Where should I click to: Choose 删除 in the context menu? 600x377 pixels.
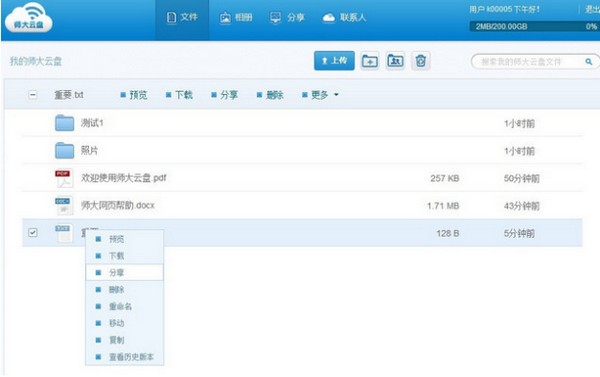[x=125, y=290]
